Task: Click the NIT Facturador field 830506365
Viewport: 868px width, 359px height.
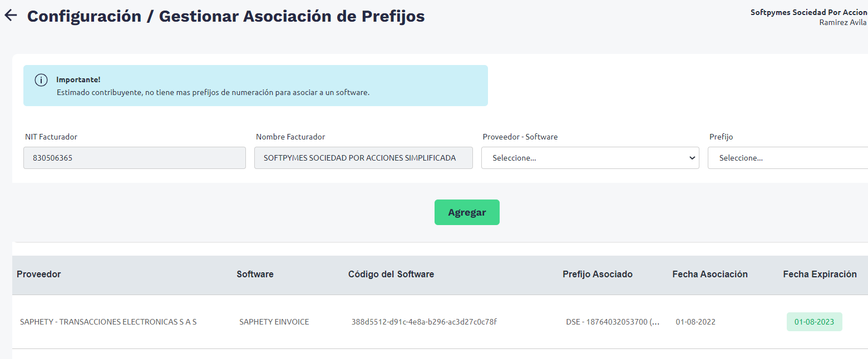Action: pos(135,158)
